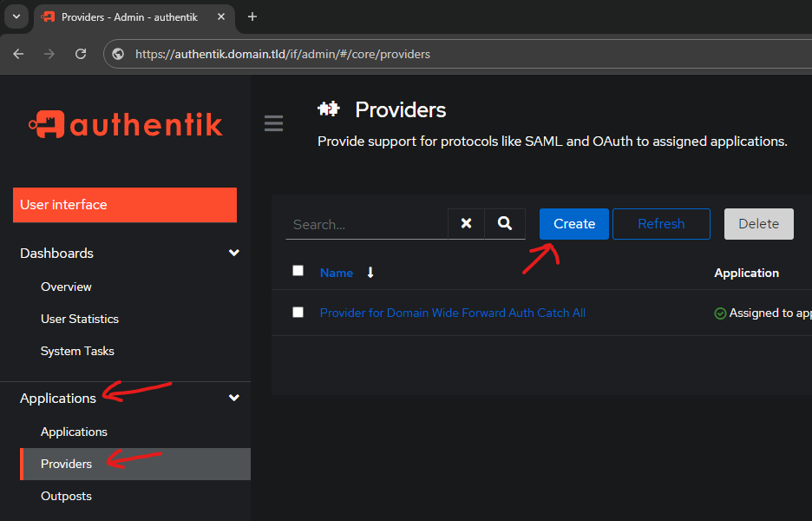This screenshot has width=812, height=521.
Task: Click the Create button
Action: pyautogui.click(x=574, y=224)
